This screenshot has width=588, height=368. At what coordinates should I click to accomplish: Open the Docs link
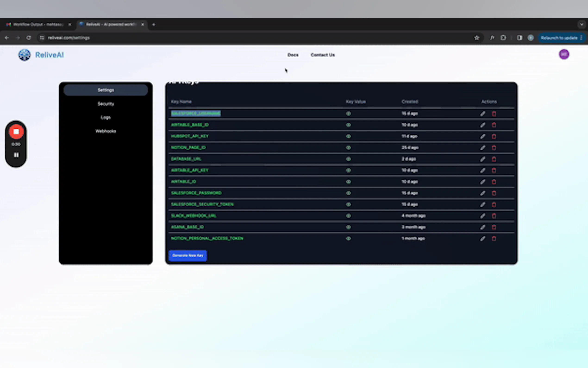tap(293, 55)
